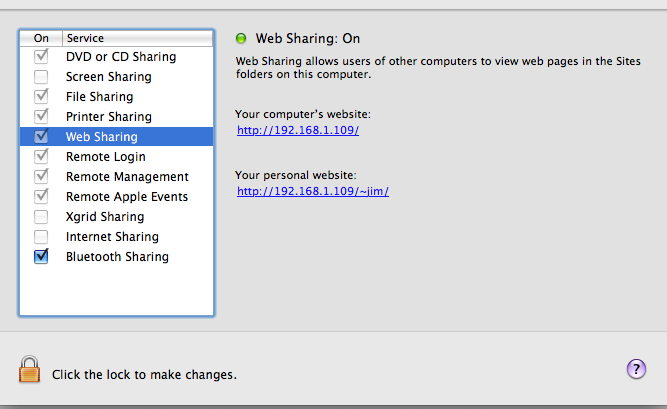
Task: Click the padlock icon to make changes
Action: point(29,369)
